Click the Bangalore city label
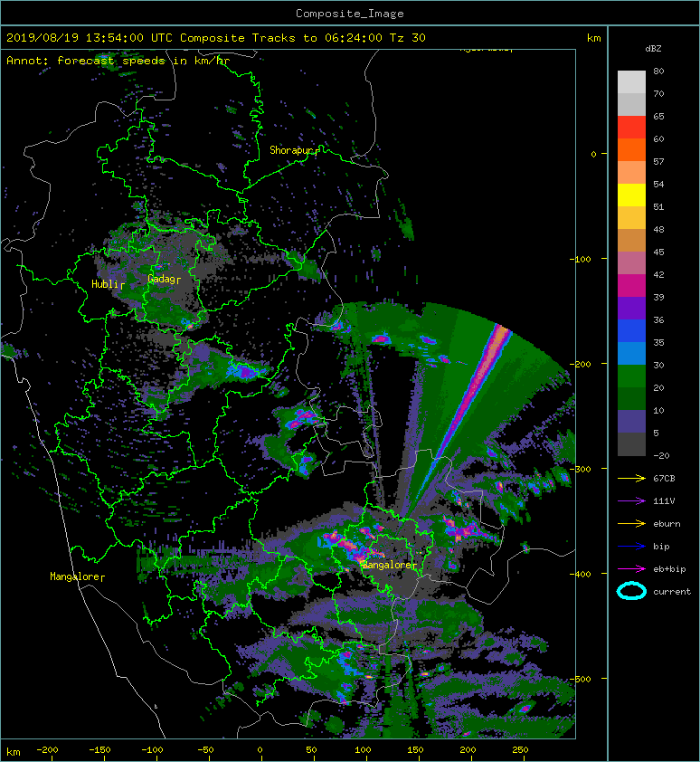The image size is (700, 762). tap(387, 565)
